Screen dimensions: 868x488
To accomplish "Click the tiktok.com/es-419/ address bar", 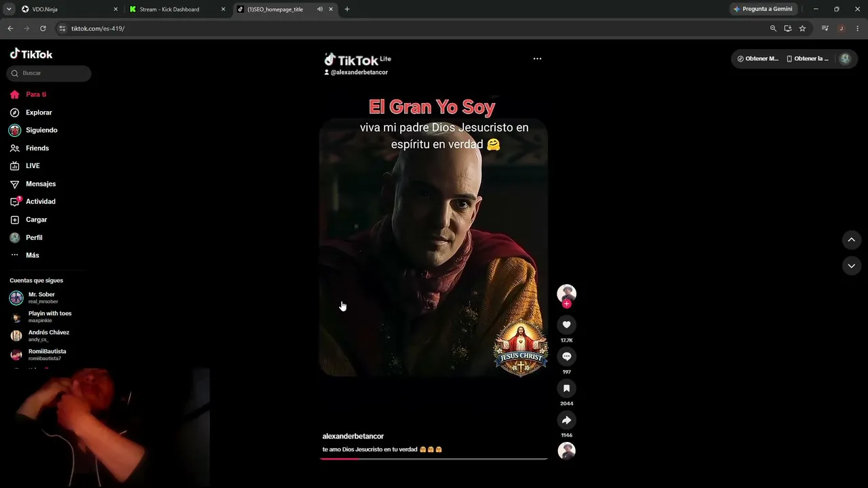I will 414,28.
